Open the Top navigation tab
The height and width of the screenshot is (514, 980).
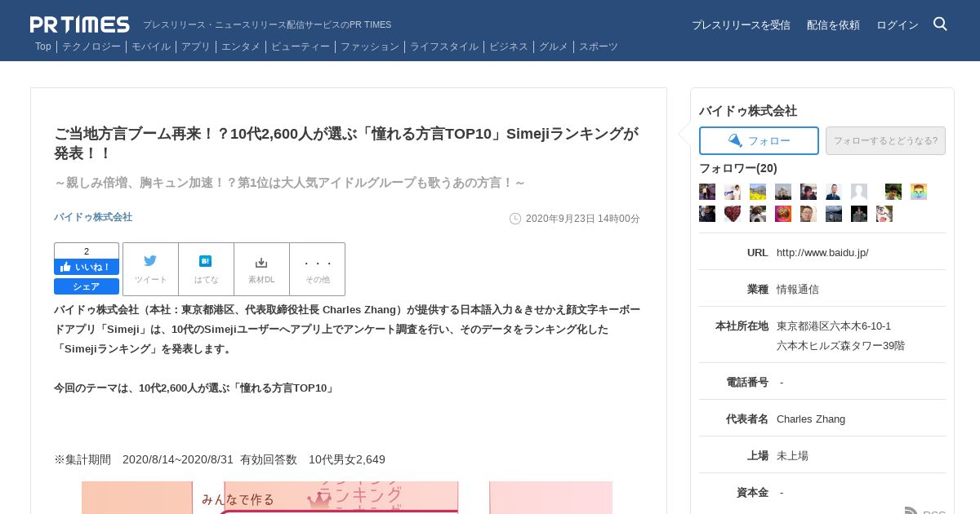coord(43,47)
